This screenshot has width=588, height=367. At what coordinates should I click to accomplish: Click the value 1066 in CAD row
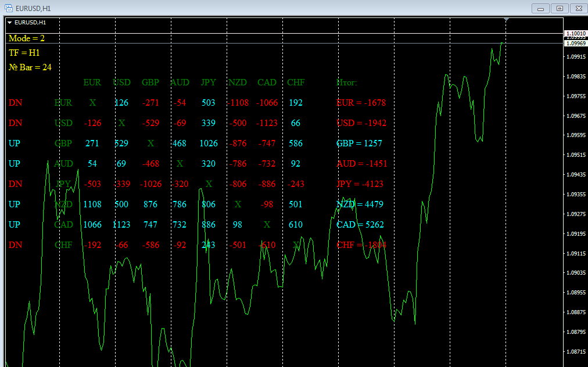(92, 225)
